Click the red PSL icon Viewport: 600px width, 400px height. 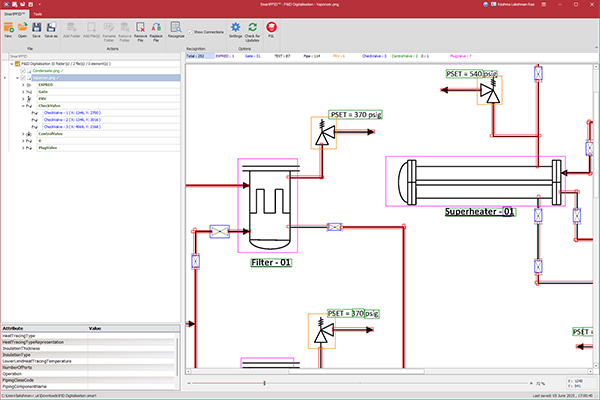click(x=271, y=30)
